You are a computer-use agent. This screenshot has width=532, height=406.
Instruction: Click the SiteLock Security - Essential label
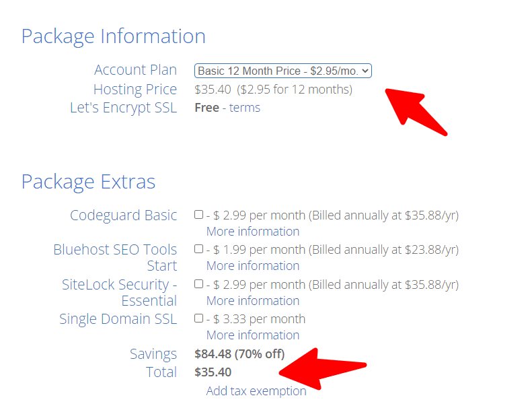[x=120, y=292]
